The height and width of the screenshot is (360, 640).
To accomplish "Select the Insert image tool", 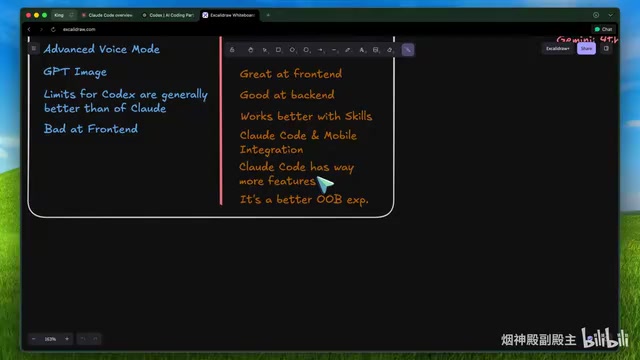I will tap(376, 50).
